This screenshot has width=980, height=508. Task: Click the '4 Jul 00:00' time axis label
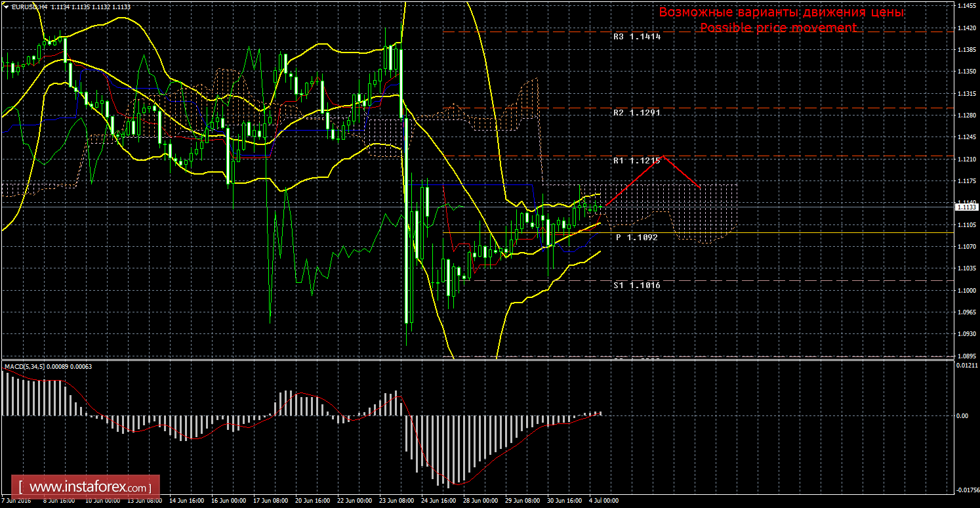(x=602, y=501)
